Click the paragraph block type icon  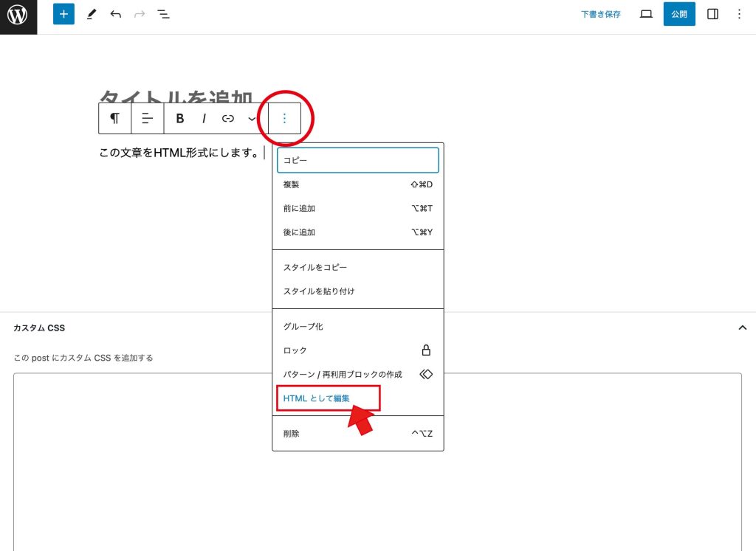click(114, 118)
